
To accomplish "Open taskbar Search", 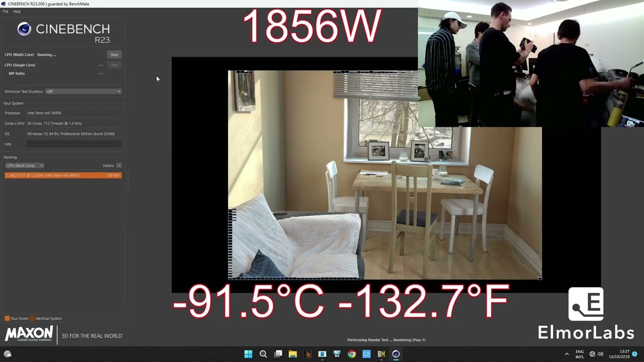I will 263,354.
